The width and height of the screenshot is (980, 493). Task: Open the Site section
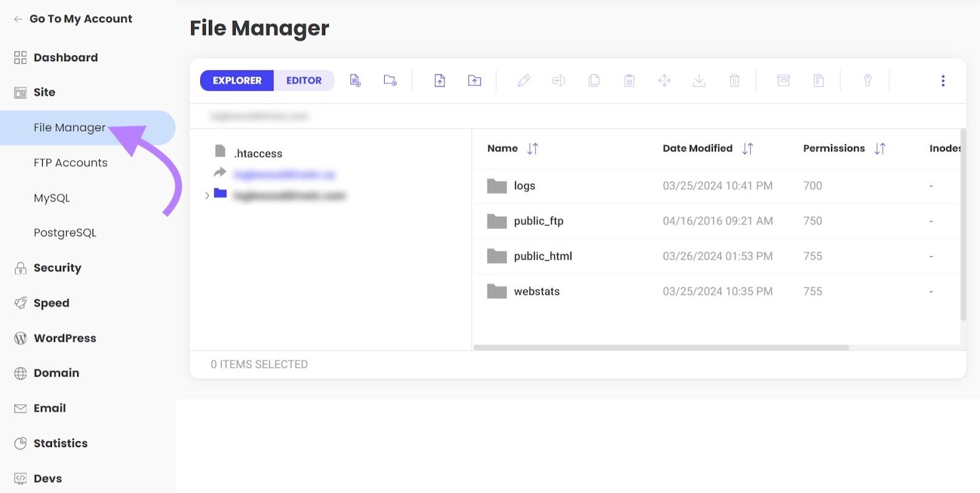(44, 92)
